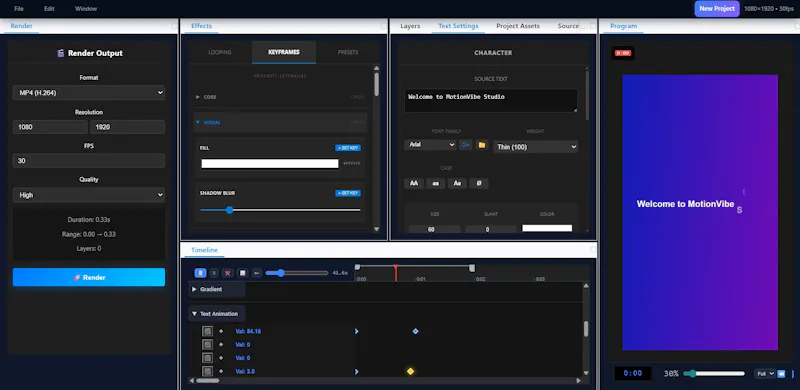Click the small diamond icon beside Val: 84.18
800x390 pixels.
[221, 331]
